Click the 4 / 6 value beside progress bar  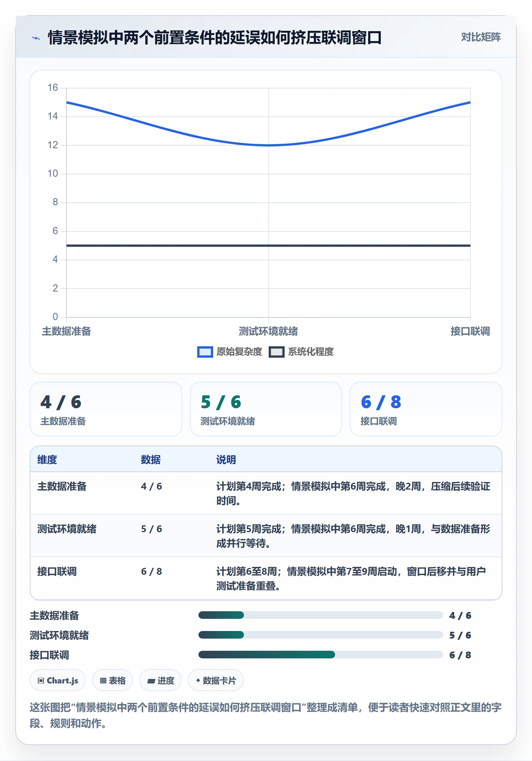pyautogui.click(x=460, y=615)
